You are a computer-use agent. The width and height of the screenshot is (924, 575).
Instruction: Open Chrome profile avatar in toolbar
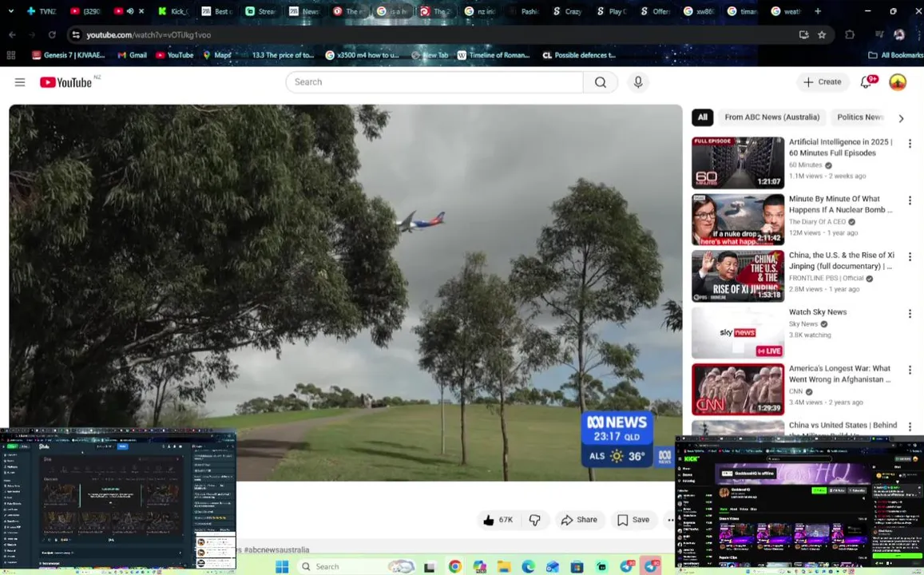[898, 35]
